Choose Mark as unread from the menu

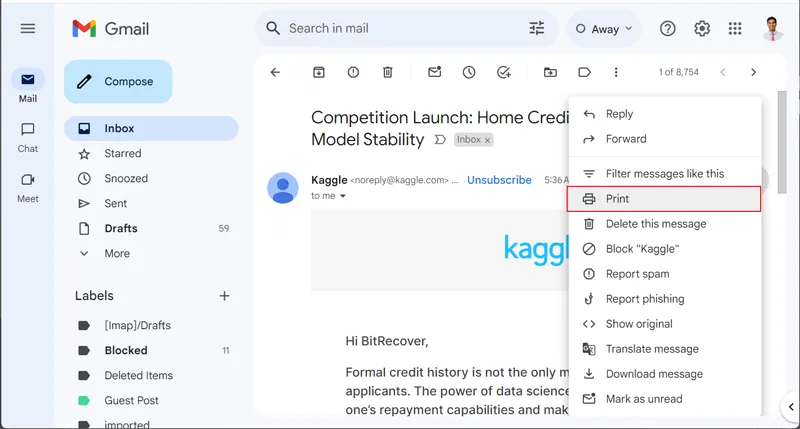(x=665, y=399)
